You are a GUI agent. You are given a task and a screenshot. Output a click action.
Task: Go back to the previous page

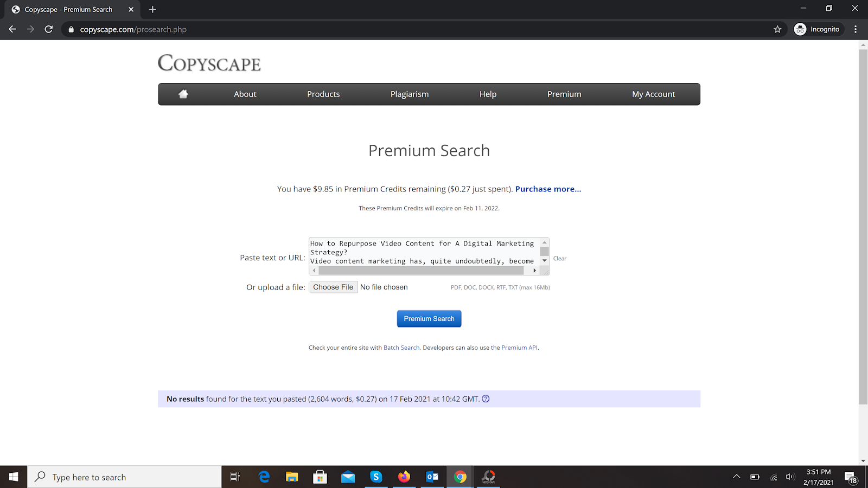(12, 29)
